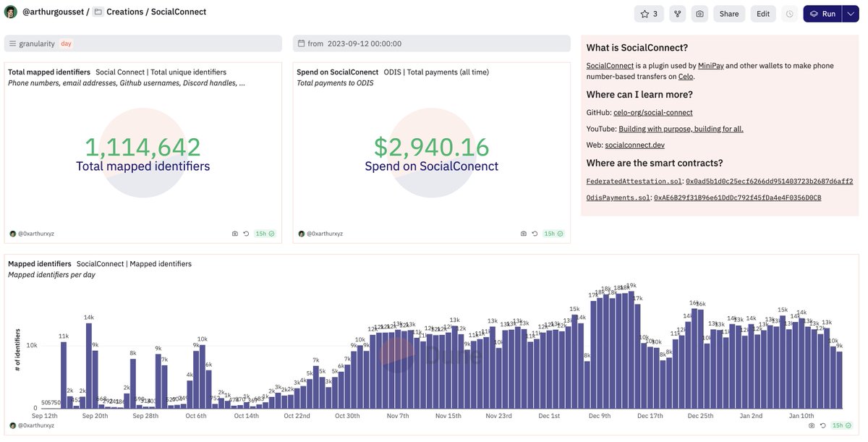Click the Creations folder icon
Screen dimensions: 868x442
[98, 12]
